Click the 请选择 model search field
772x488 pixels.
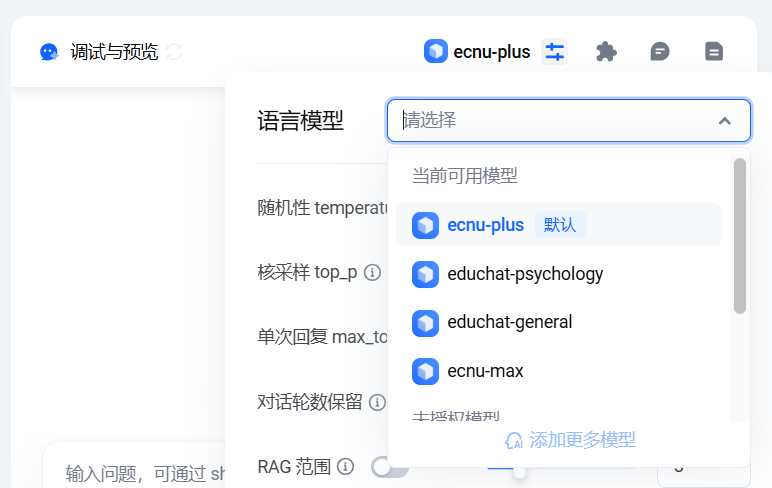point(569,121)
